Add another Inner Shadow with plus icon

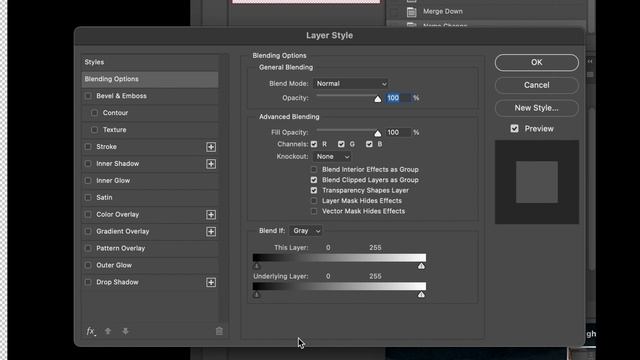tap(211, 164)
